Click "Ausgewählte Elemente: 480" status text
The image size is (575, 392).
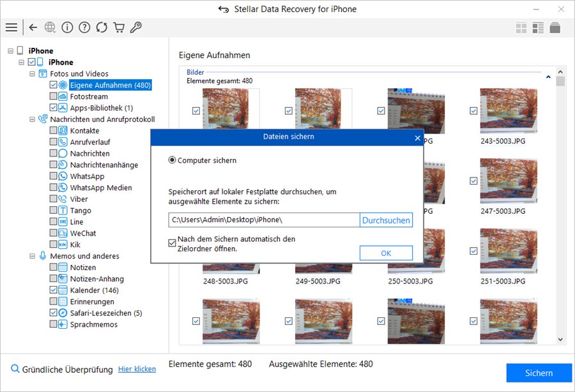tap(321, 364)
